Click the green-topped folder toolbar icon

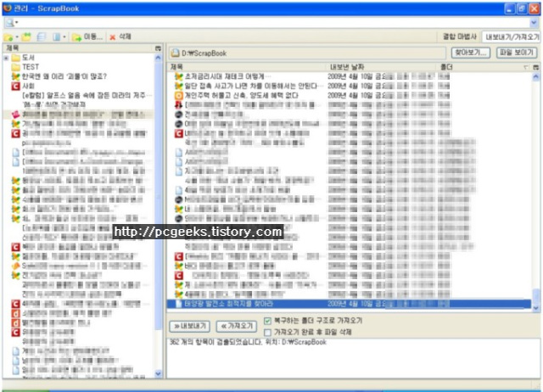point(26,36)
